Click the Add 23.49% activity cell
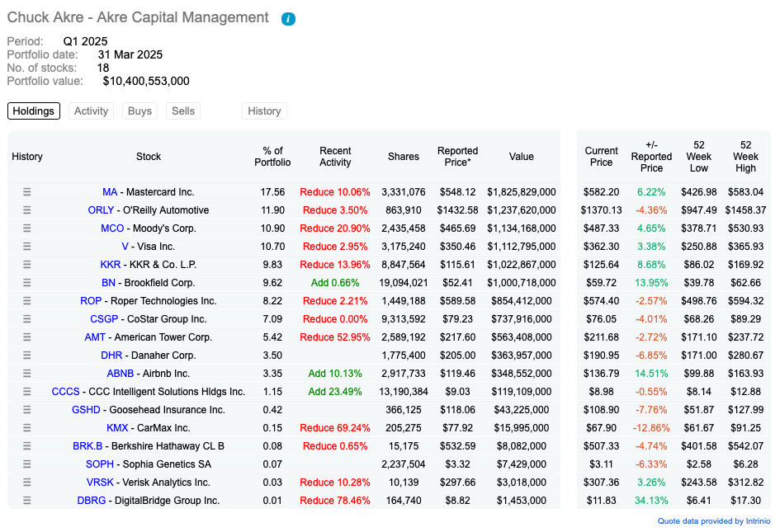 point(335,392)
